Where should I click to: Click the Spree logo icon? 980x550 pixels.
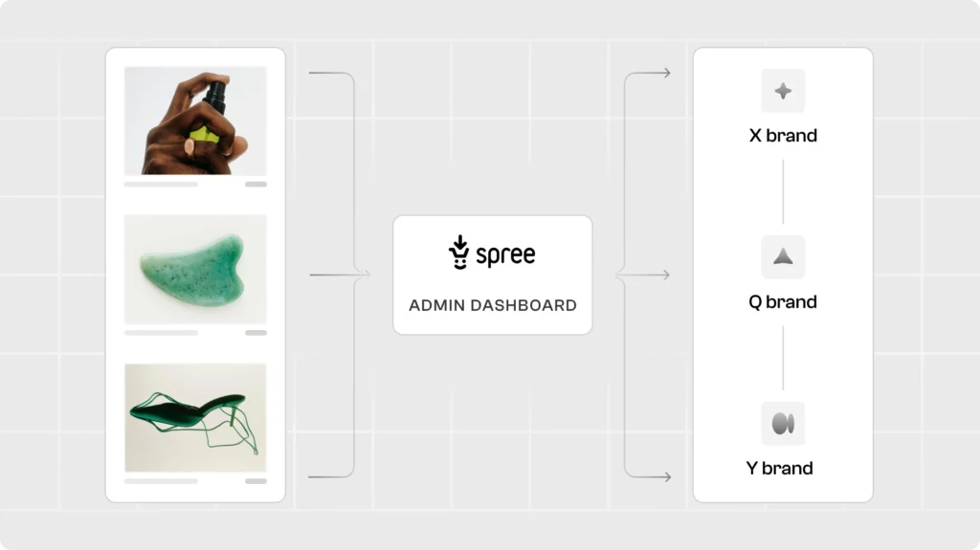point(460,253)
